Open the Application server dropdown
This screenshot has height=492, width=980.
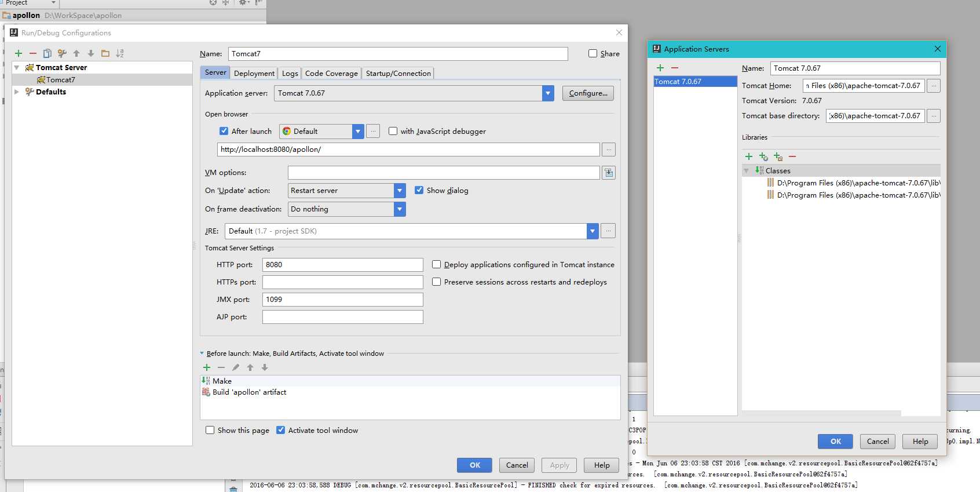(548, 93)
